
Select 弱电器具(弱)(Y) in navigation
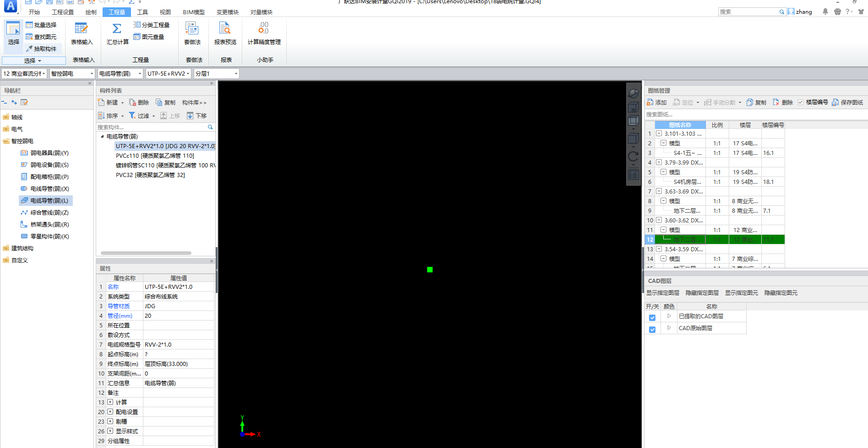tap(45, 153)
